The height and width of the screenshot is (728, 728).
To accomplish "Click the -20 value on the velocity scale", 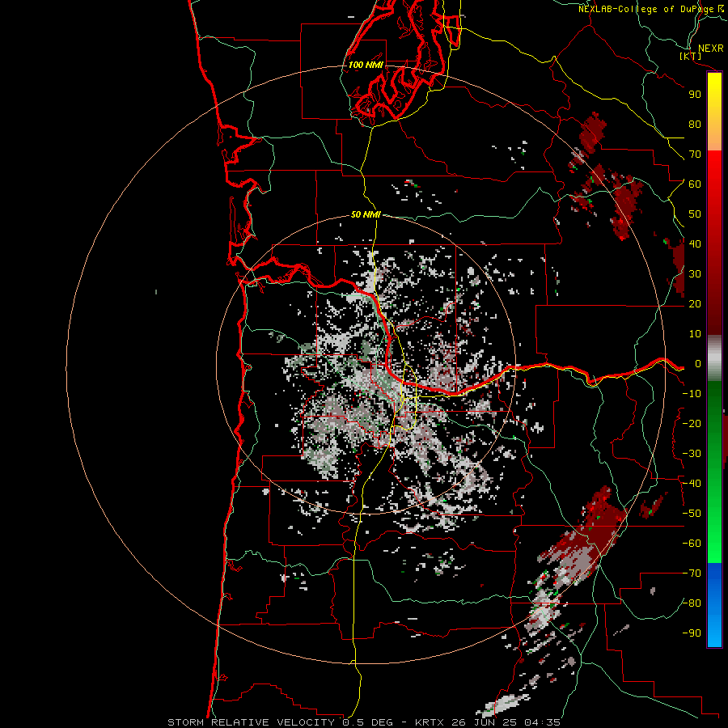I will [x=692, y=424].
